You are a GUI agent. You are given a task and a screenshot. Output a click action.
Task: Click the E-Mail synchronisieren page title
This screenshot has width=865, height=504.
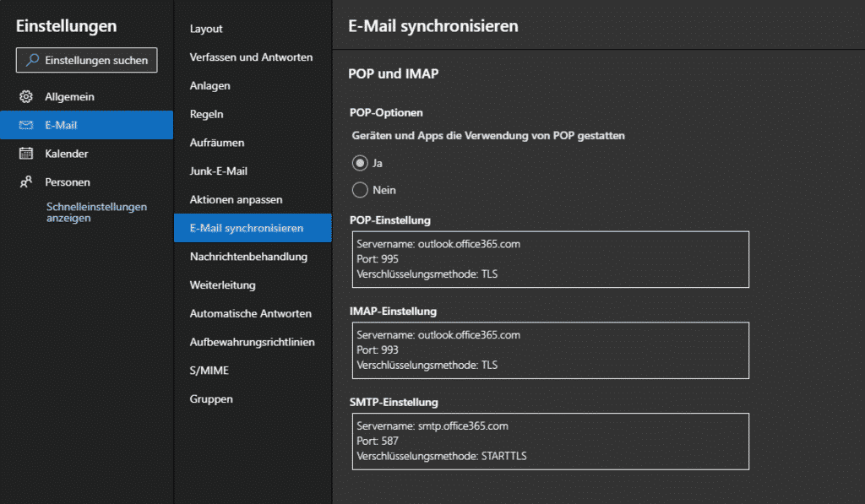click(x=433, y=26)
